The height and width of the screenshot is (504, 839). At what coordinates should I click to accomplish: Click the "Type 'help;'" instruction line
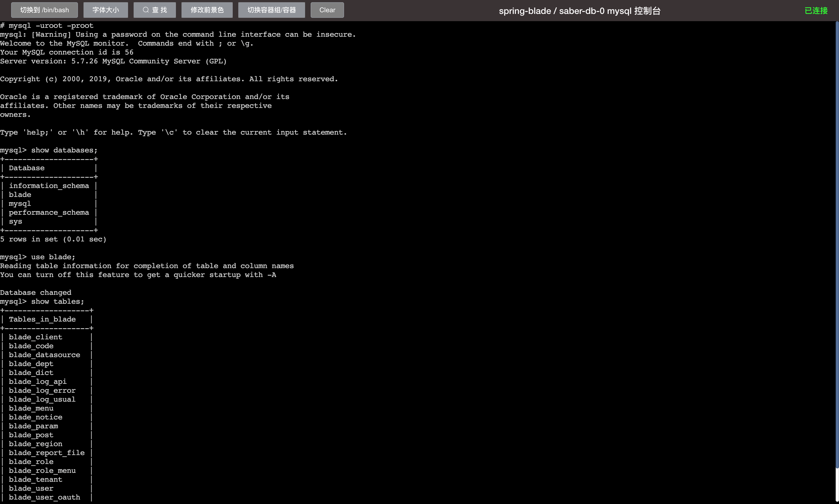tap(173, 132)
